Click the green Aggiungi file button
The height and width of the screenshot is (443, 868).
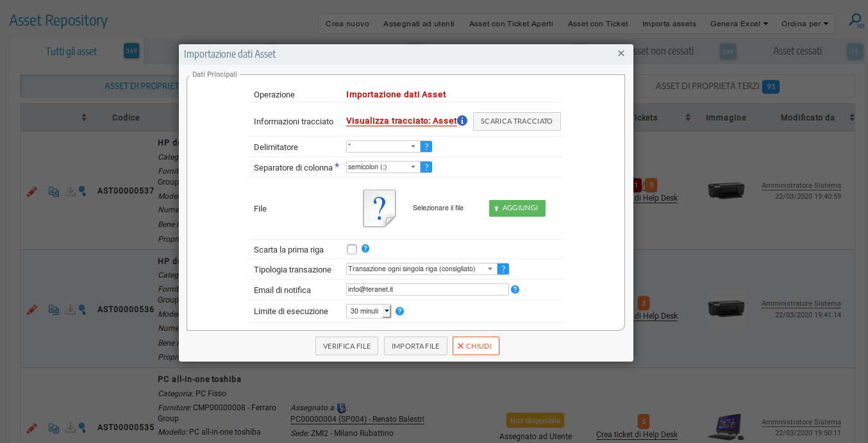click(517, 208)
